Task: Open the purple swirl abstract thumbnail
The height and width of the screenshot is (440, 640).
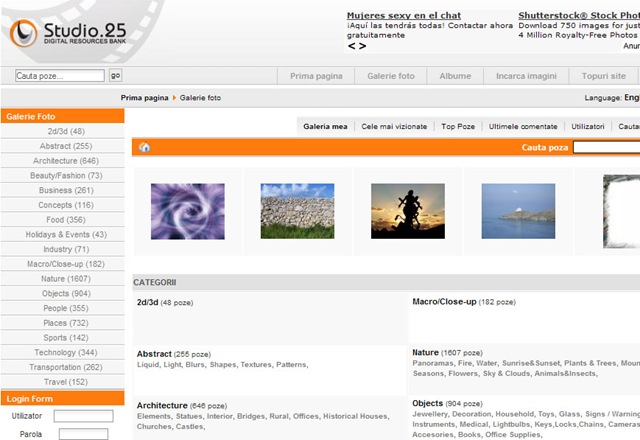Action: (188, 211)
